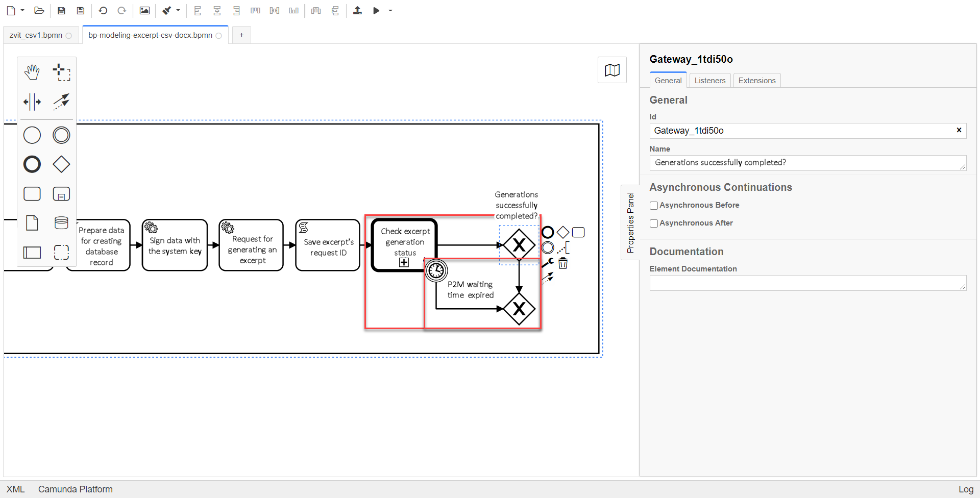The image size is (980, 498).
Task: Activate the lasso selection tool
Action: click(x=61, y=72)
